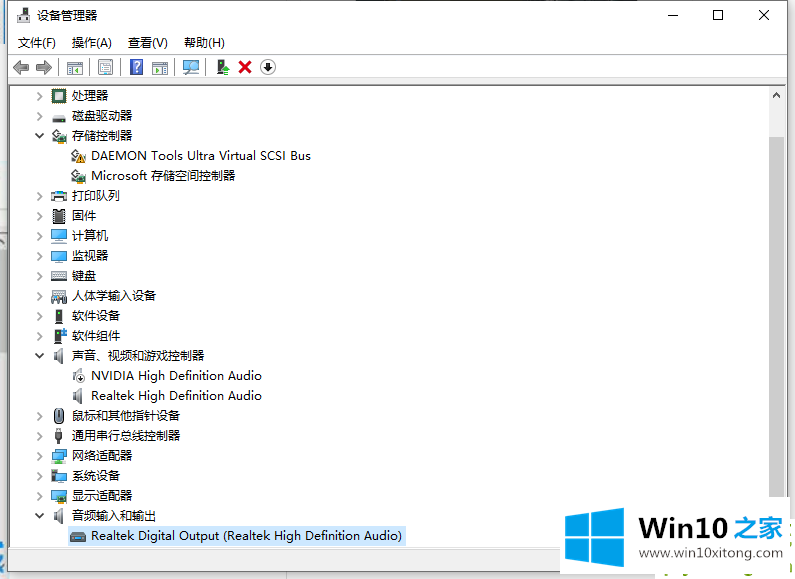Open the blue Help question-mark icon
The width and height of the screenshot is (795, 579).
coord(136,67)
